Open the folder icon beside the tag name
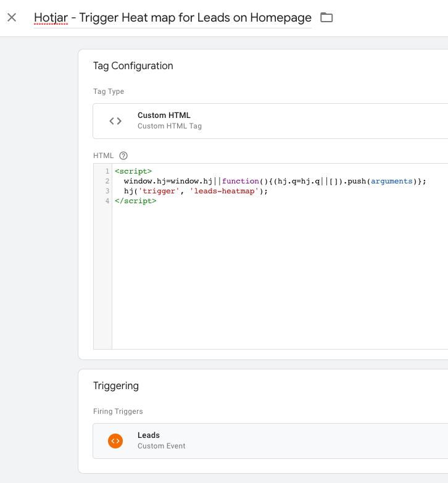 coord(326,17)
